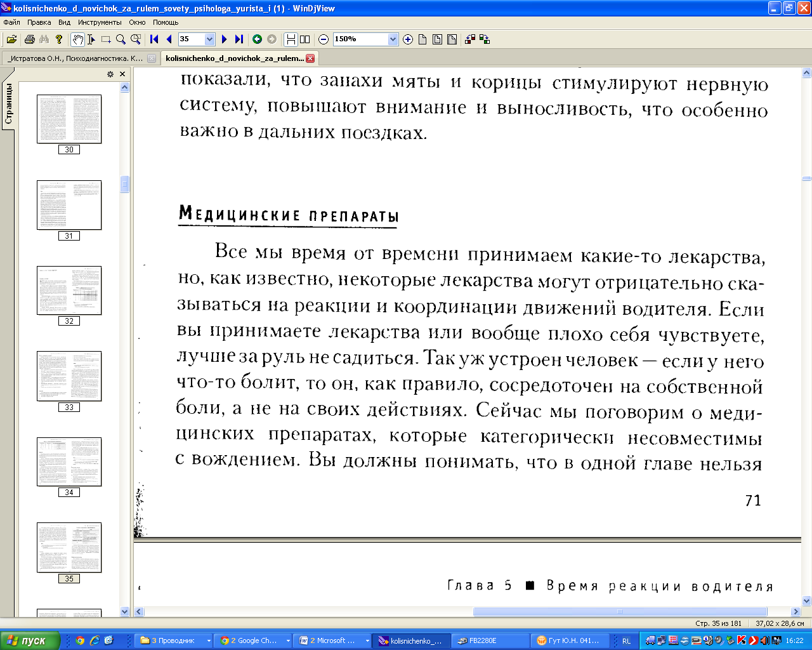
Task: Select the rectangle selection tool
Action: [x=106, y=39]
